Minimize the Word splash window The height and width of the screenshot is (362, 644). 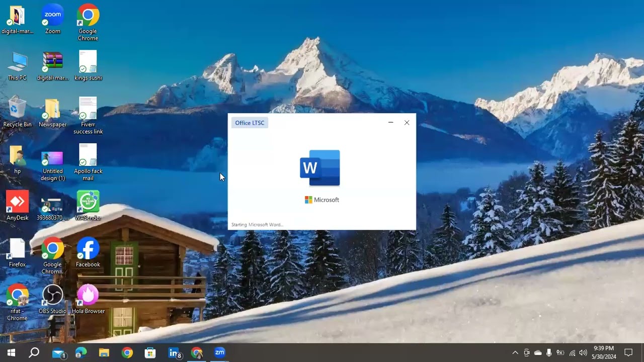(x=390, y=123)
